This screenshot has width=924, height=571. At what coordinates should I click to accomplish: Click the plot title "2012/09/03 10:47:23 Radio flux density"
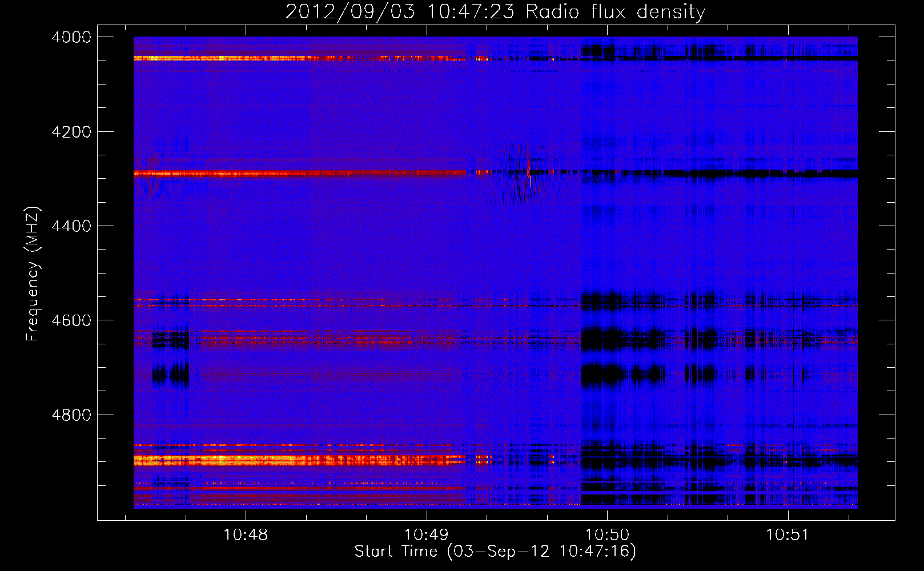coord(495,11)
